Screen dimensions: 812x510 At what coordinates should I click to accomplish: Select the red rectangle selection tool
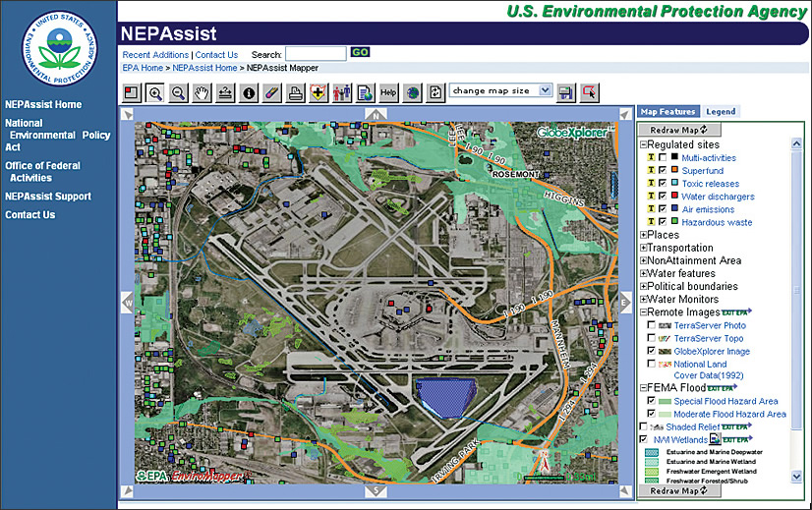coord(589,93)
